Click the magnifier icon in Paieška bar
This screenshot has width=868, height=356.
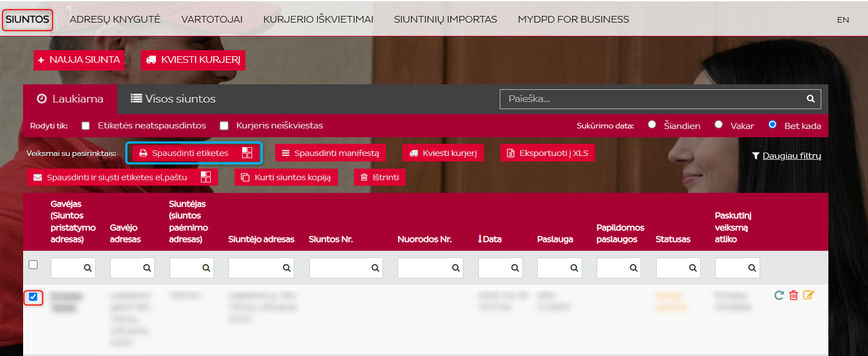pos(810,99)
